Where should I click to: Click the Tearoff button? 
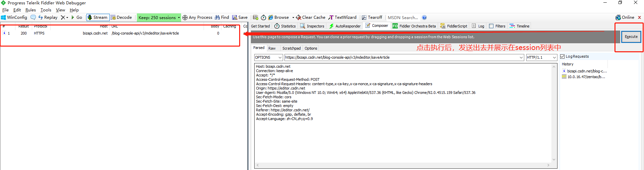pos(372,17)
